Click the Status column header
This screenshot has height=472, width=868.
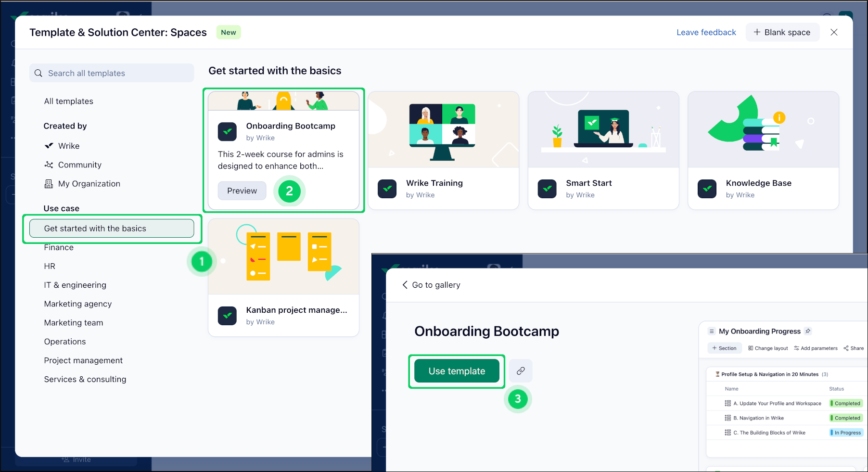(x=836, y=389)
